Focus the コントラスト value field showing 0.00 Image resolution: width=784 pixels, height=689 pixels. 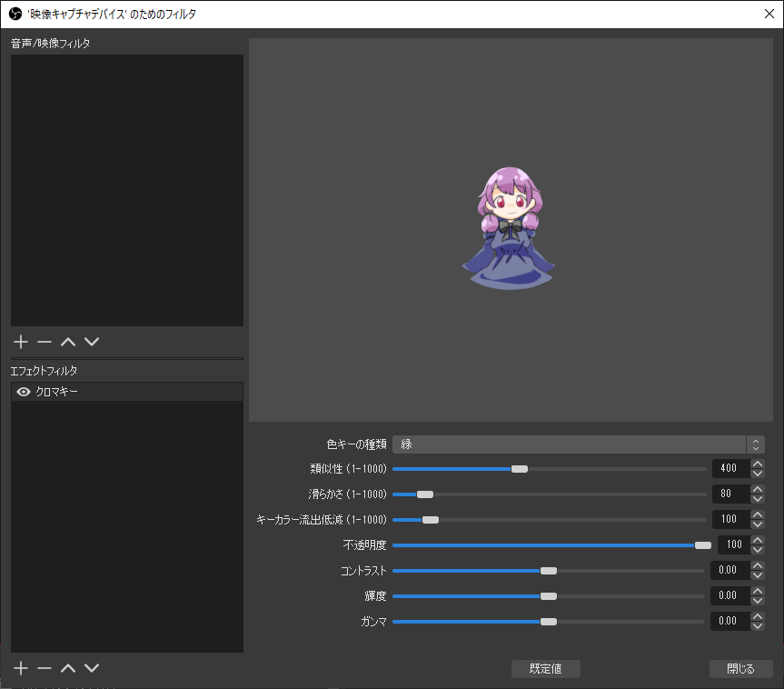pos(730,571)
